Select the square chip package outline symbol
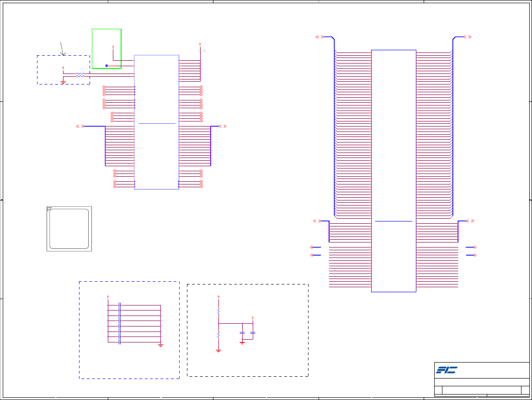 (69, 229)
